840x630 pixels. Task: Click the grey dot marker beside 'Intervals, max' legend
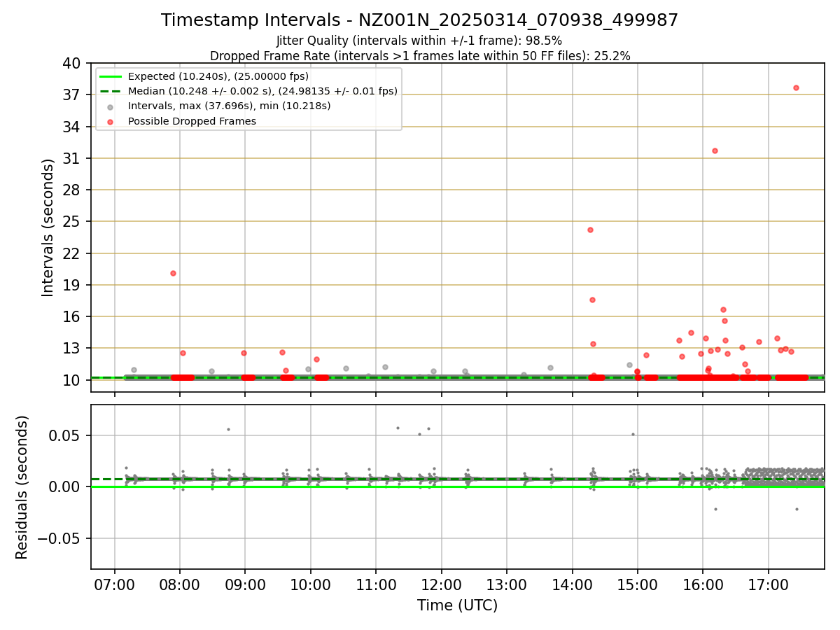click(x=111, y=106)
